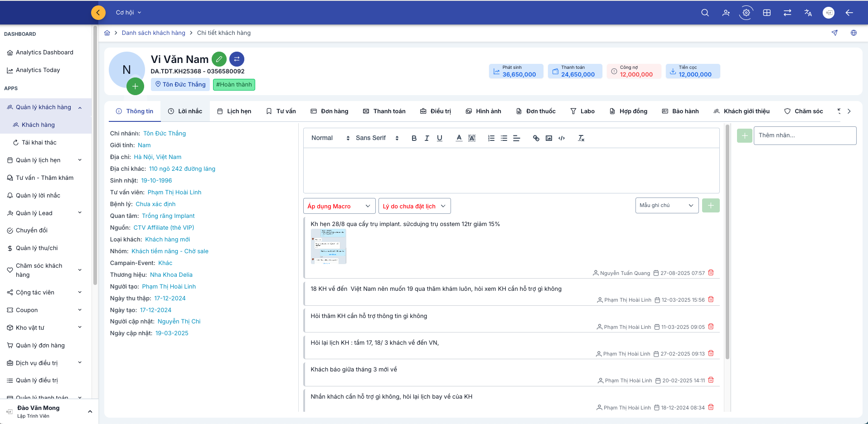868x424 pixels.
Task: Click the translate language icon in header
Action: pyautogui.click(x=808, y=13)
